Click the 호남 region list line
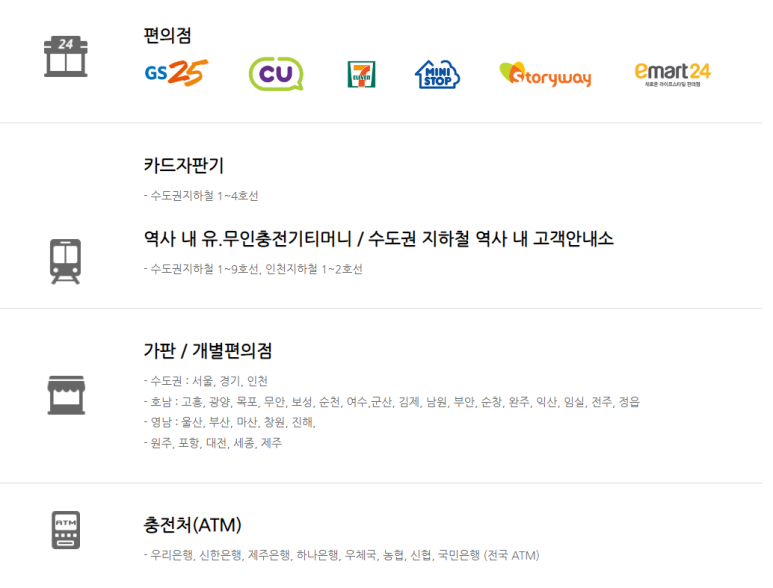The height and width of the screenshot is (588, 773). click(392, 402)
